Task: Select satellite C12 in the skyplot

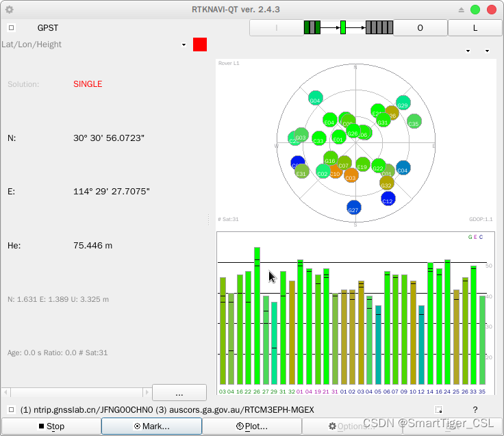Action: pos(388,198)
